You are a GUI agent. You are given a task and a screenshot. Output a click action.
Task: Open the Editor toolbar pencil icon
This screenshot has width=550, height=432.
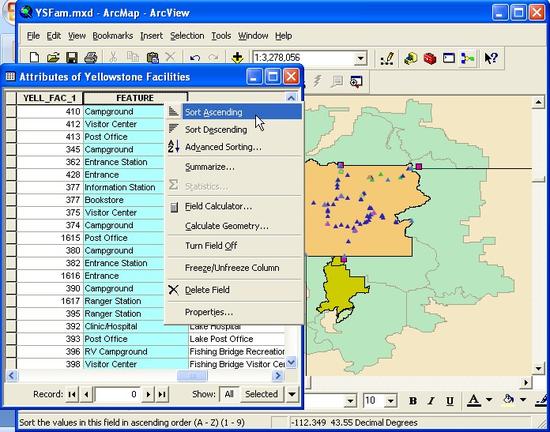[x=387, y=58]
